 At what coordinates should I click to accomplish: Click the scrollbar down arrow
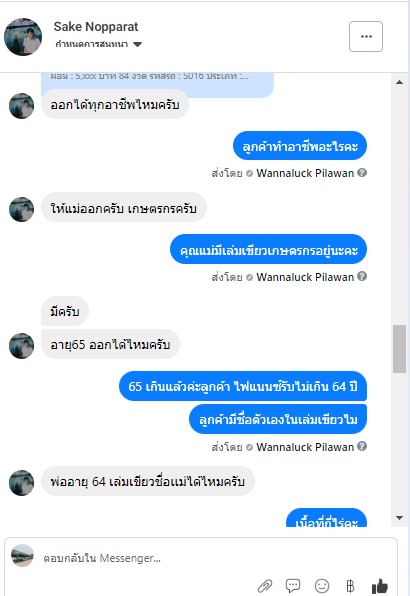click(399, 518)
